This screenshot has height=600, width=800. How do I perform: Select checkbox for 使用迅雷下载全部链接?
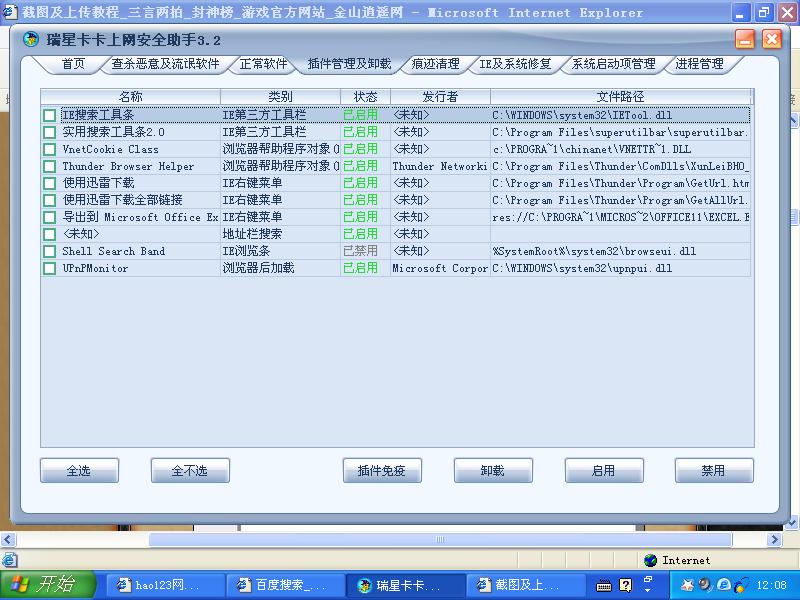click(x=49, y=200)
